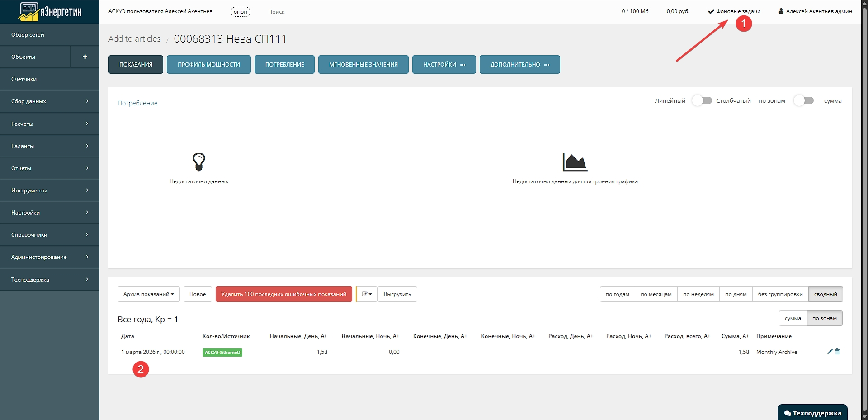This screenshot has width=868, height=420.
Task: Click Удалить 100 последних ошибочных показаний
Action: tap(283, 294)
